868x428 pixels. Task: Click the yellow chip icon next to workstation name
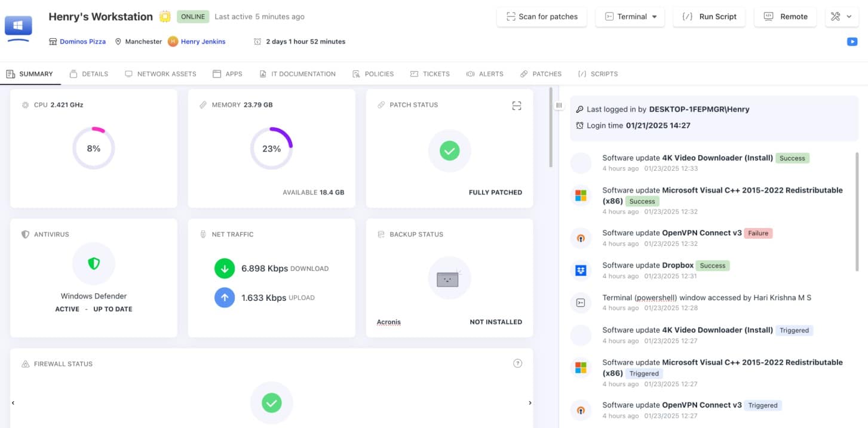pos(165,17)
